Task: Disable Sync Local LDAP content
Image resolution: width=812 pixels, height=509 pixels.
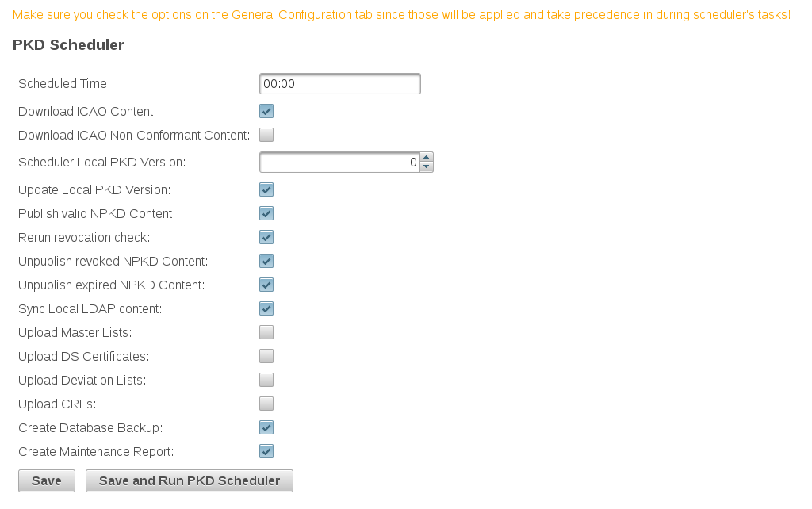Action: click(x=266, y=308)
